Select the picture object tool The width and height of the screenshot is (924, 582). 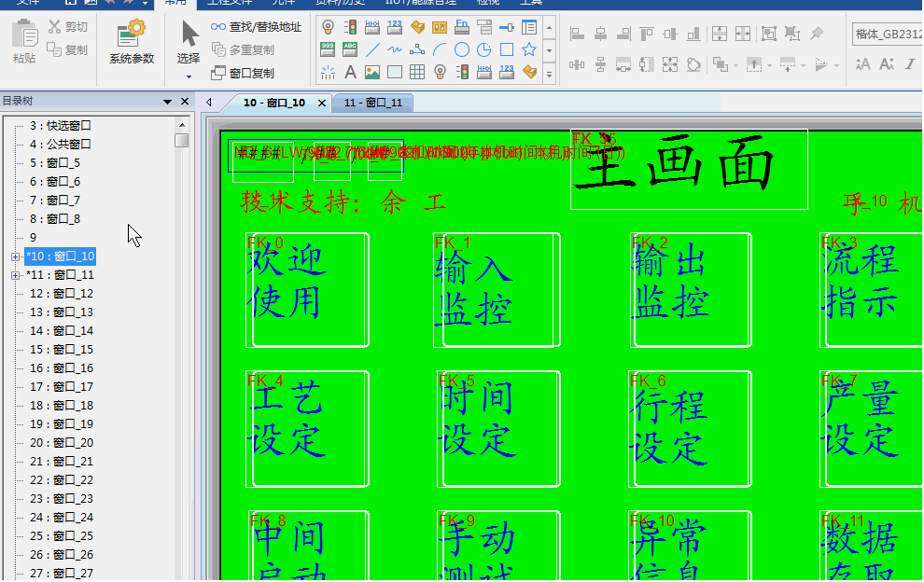pos(372,72)
